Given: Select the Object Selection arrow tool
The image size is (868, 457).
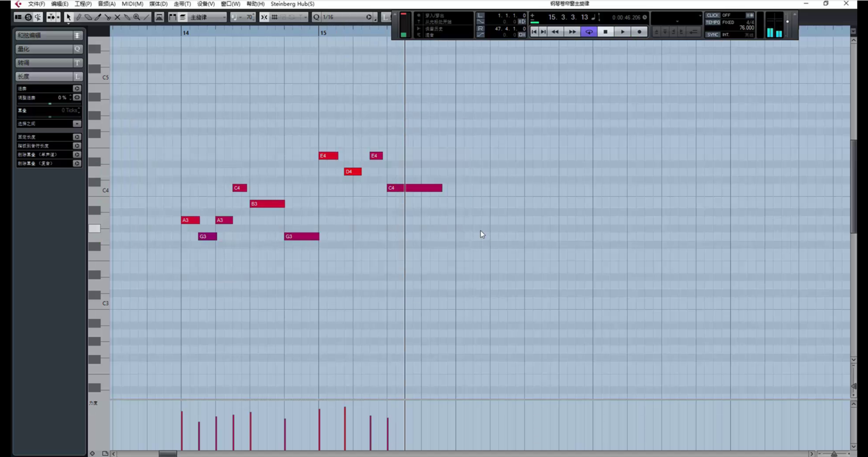Looking at the screenshot, I should [68, 17].
